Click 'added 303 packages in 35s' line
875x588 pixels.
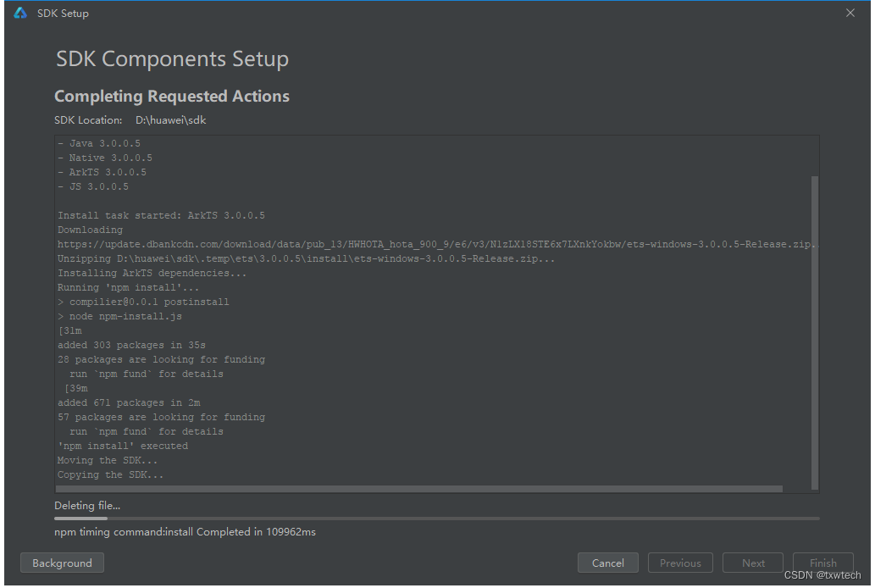point(131,345)
